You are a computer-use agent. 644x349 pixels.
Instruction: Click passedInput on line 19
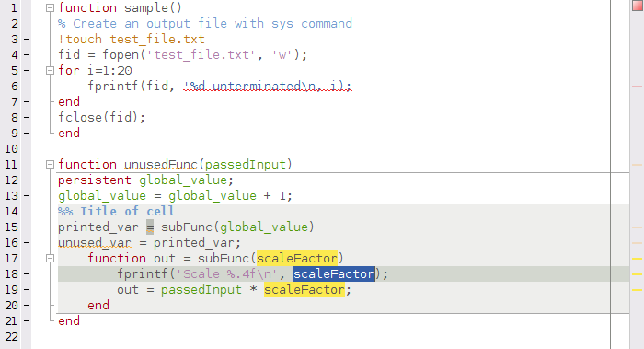201,290
